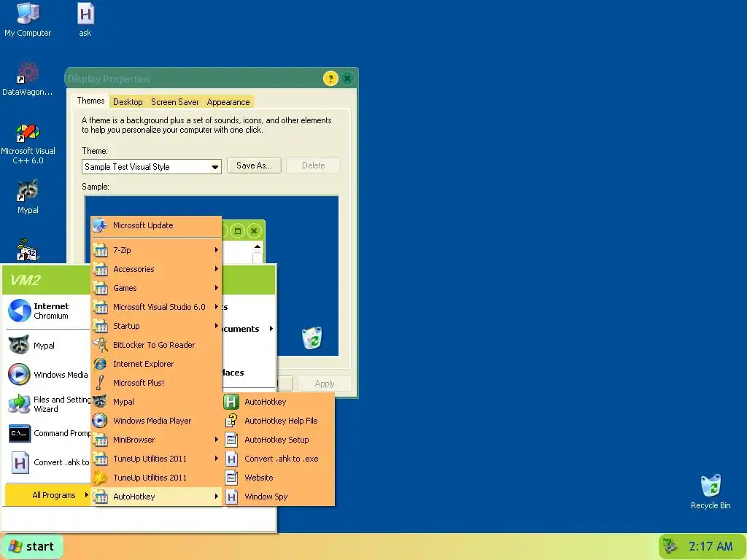Click the AutoHotkey folder in All Programs
Image resolution: width=747 pixels, height=560 pixels.
(x=156, y=497)
